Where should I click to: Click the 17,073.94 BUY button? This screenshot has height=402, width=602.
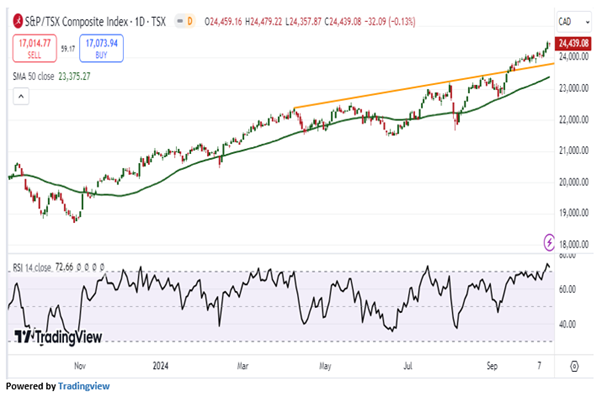tap(101, 48)
